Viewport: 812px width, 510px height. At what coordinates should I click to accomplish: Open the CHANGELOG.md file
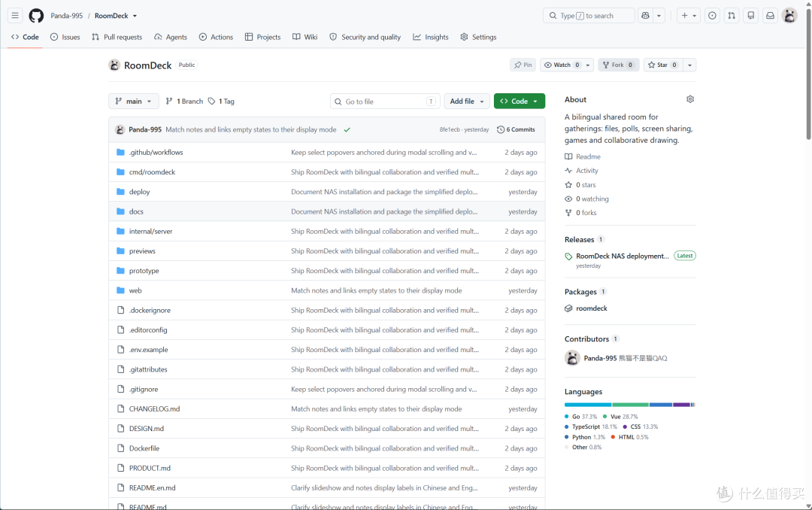154,409
